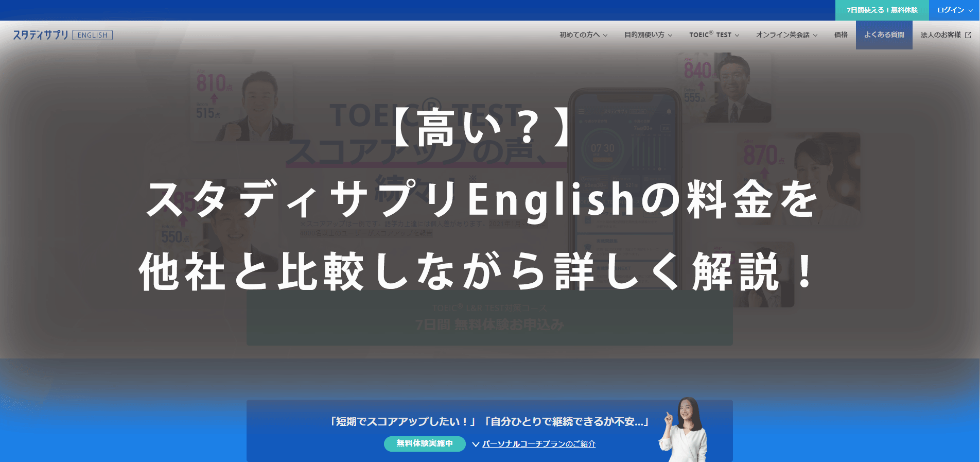
Task: Expand the TOEIC TEST menu
Action: [x=714, y=35]
